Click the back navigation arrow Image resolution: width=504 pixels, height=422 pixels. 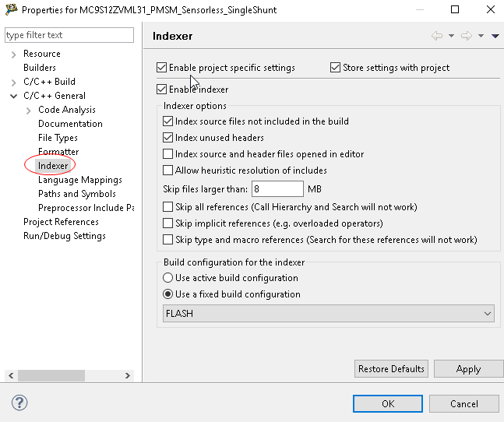437,36
